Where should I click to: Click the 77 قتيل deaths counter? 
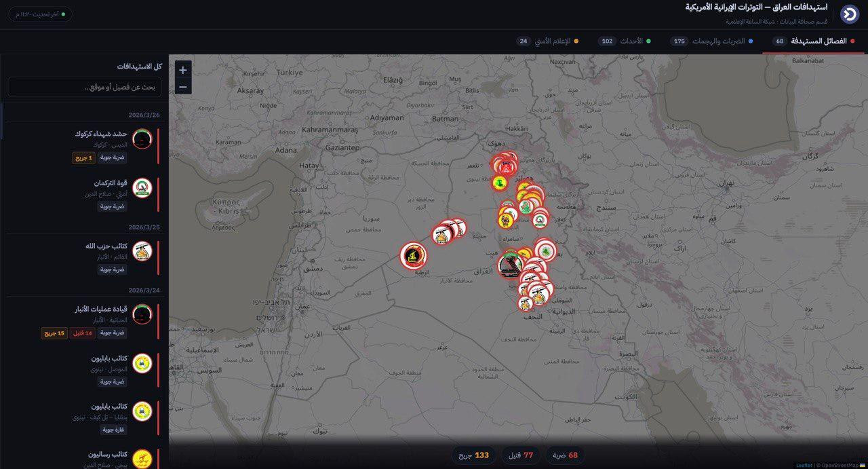[x=521, y=455]
